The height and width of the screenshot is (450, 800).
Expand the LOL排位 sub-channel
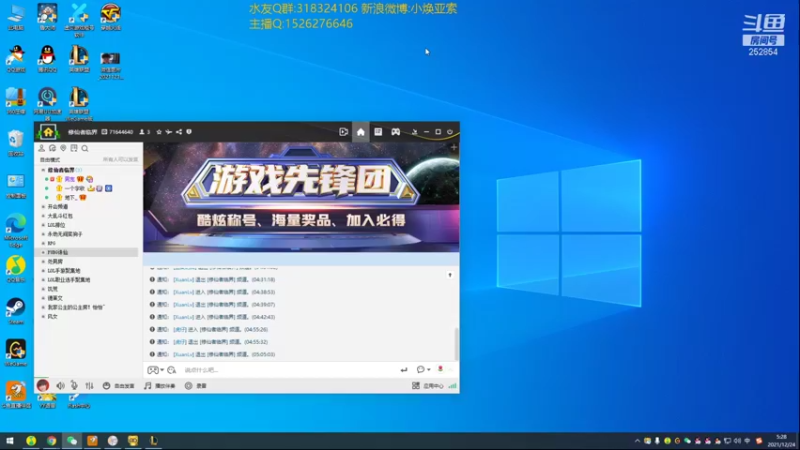[43, 225]
